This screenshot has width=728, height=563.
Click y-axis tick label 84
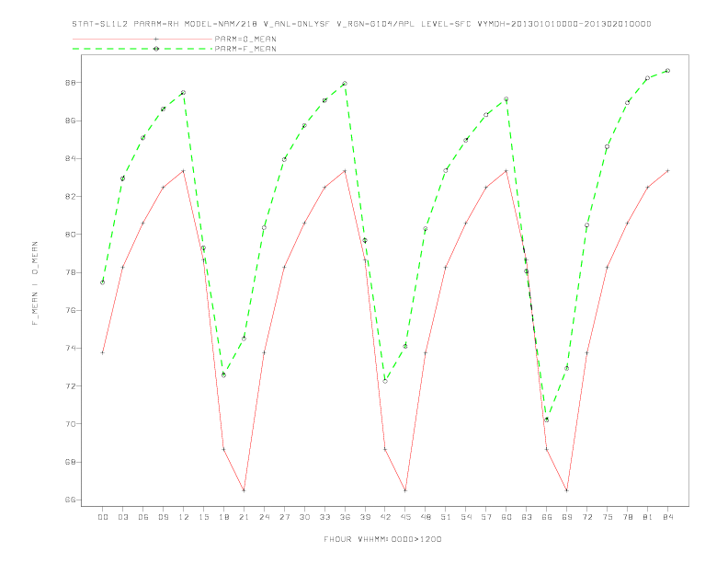tap(70, 158)
